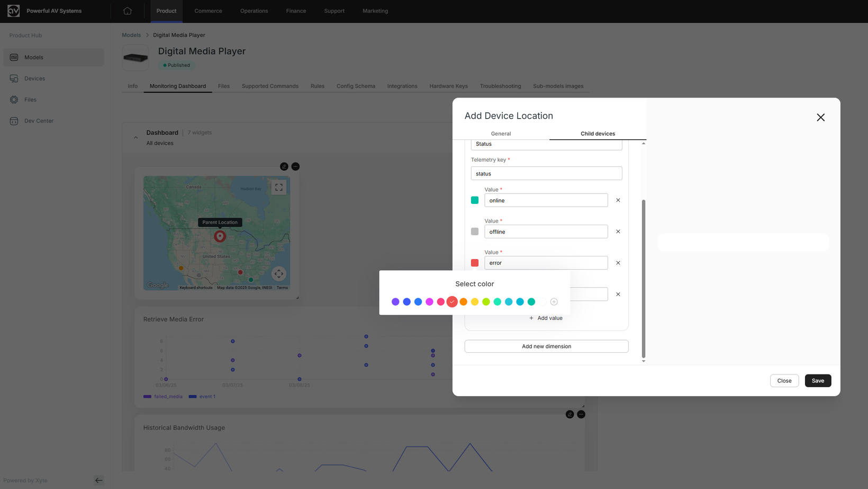Pick the magenta color in Select color

tap(429, 302)
